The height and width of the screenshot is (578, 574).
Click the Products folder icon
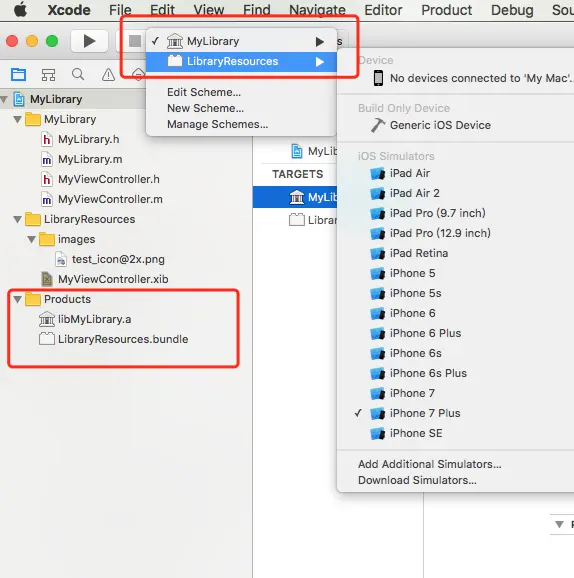(33, 299)
